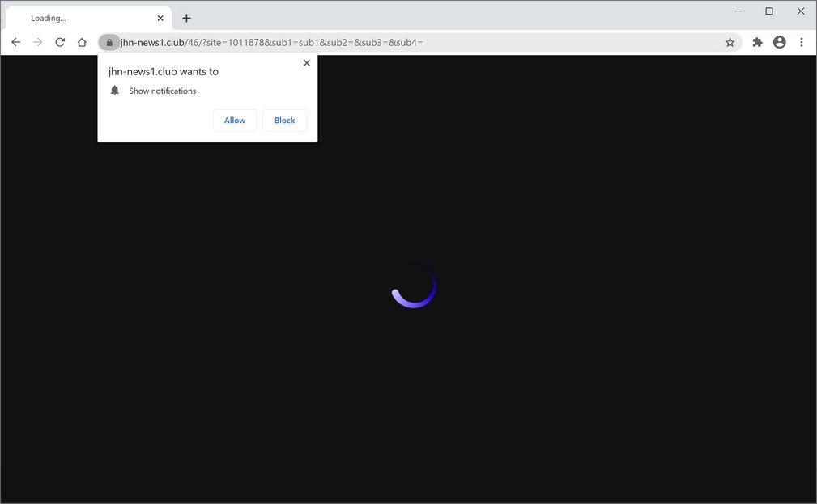Open the home page
Screen dimensions: 817x504
point(82,42)
